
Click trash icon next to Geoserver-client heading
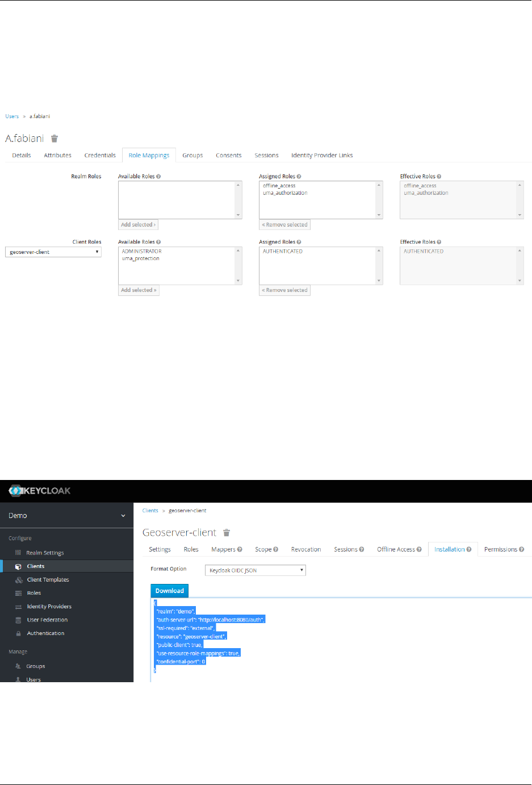227,533
